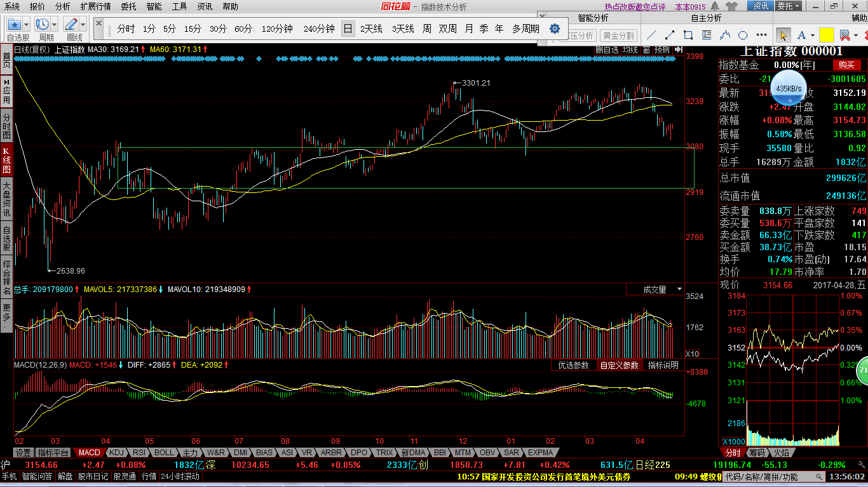Open the 大盘资讯 left sidebar tab
This screenshot has width=868, height=487.
(6, 200)
